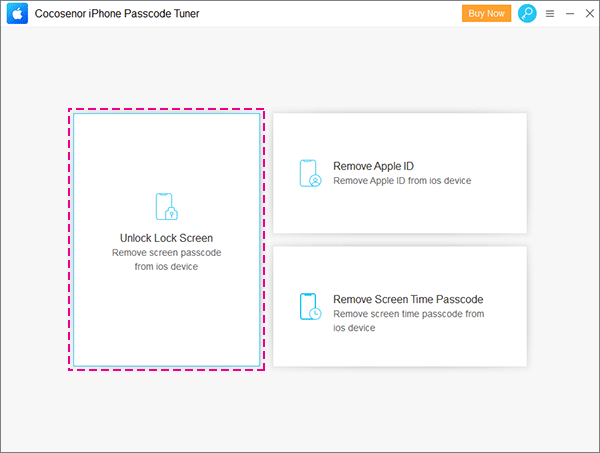This screenshot has width=600, height=453.
Task: Click the orange Buy Now button
Action: 486,13
